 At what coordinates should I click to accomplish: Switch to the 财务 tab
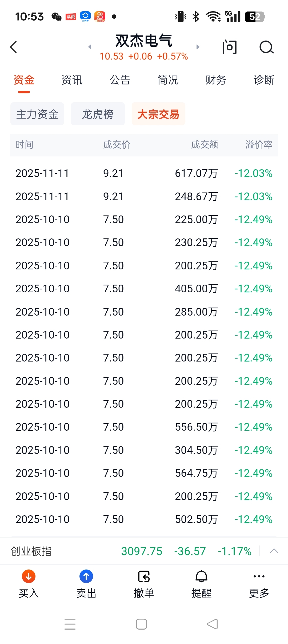[x=216, y=80]
